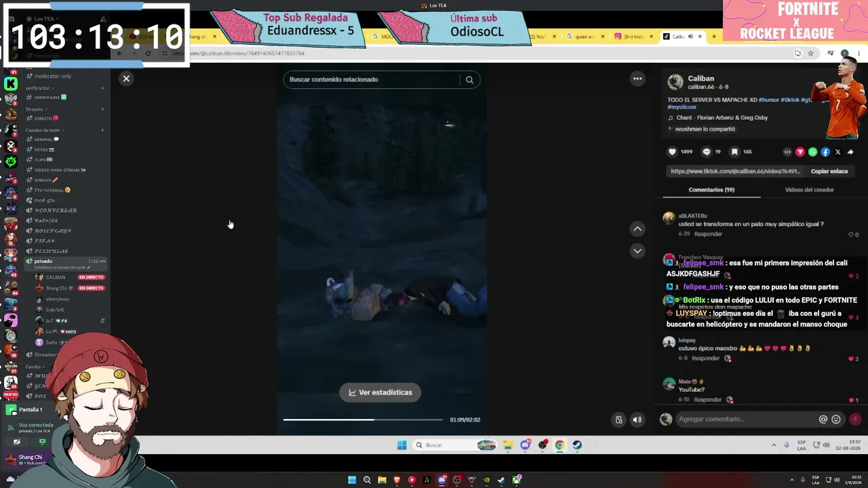Open Google Chrome on inner taskbar

click(559, 445)
